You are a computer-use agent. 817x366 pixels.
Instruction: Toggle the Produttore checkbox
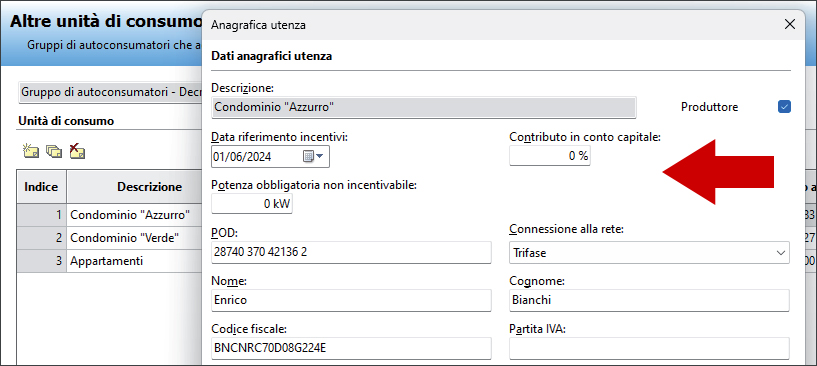[784, 107]
